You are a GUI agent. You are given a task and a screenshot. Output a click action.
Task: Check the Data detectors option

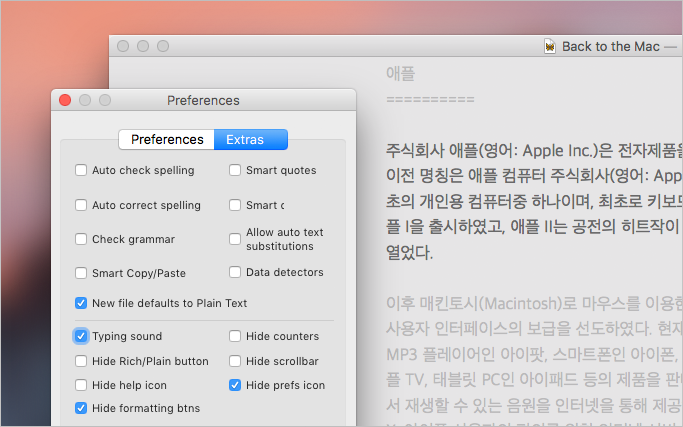coord(235,272)
